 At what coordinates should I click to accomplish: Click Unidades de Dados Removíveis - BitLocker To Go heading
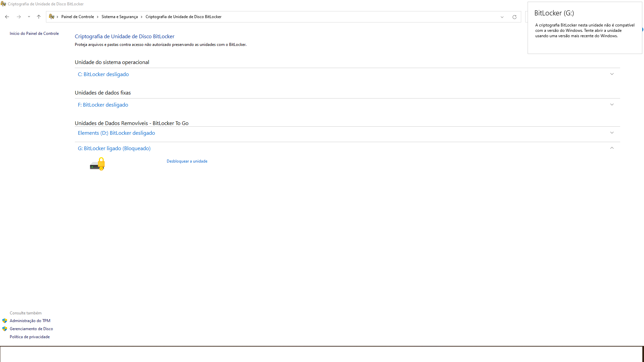tap(131, 123)
